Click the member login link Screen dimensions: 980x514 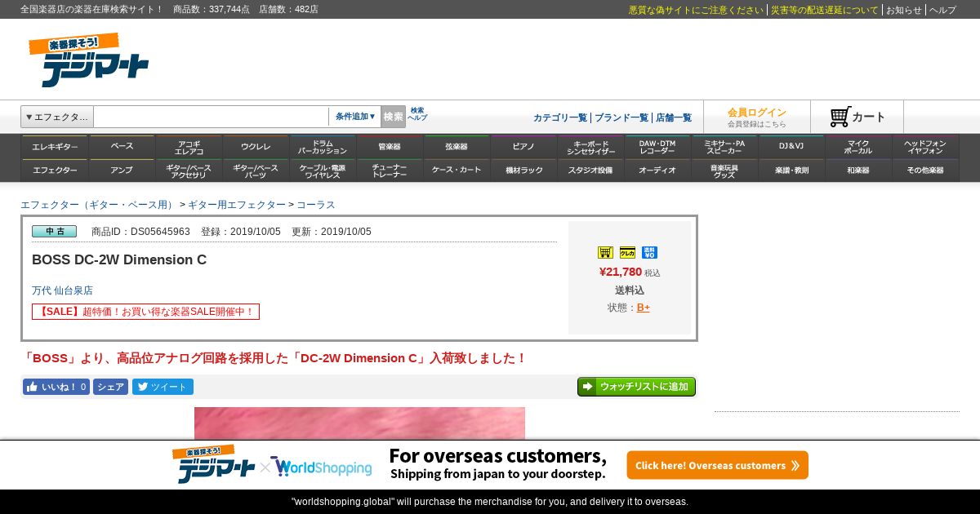pyautogui.click(x=757, y=113)
